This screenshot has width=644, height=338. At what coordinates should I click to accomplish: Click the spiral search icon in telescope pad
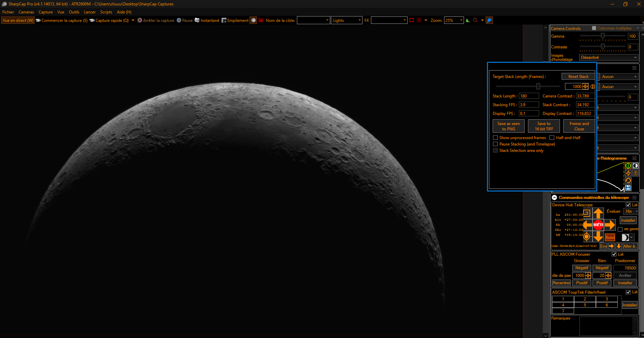click(x=587, y=213)
